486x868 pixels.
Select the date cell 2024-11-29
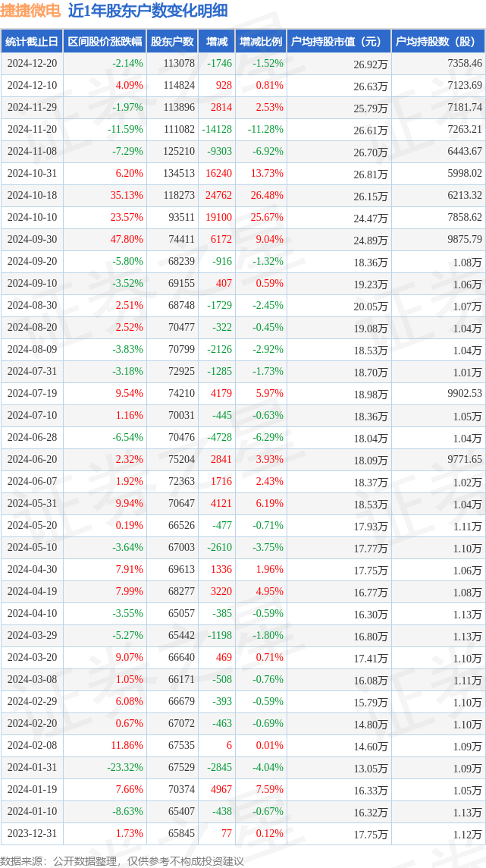click(33, 108)
